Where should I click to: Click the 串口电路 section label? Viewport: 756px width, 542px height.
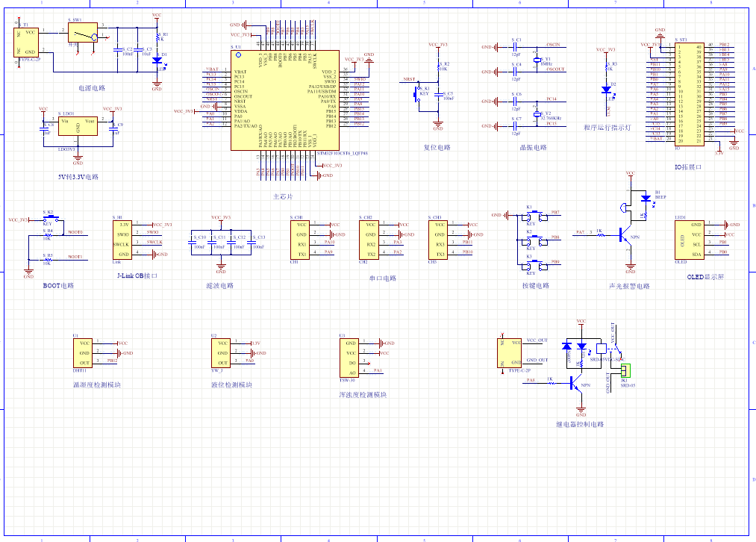coord(383,278)
